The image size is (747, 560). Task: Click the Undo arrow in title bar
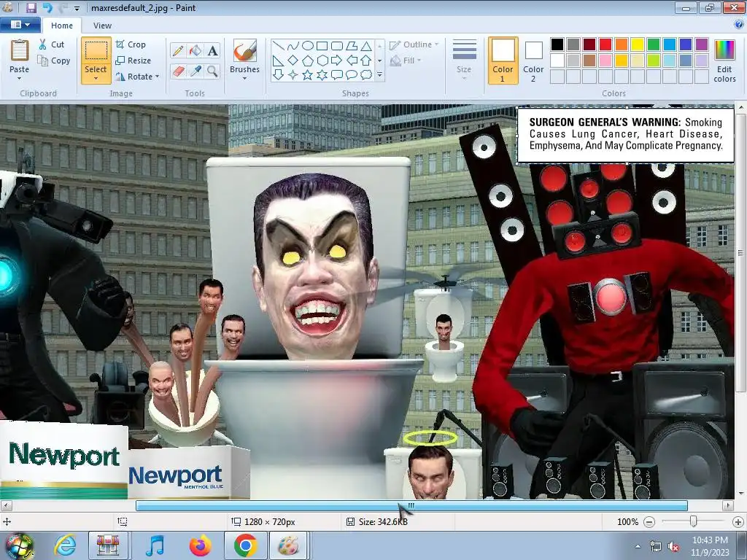pos(47,7)
